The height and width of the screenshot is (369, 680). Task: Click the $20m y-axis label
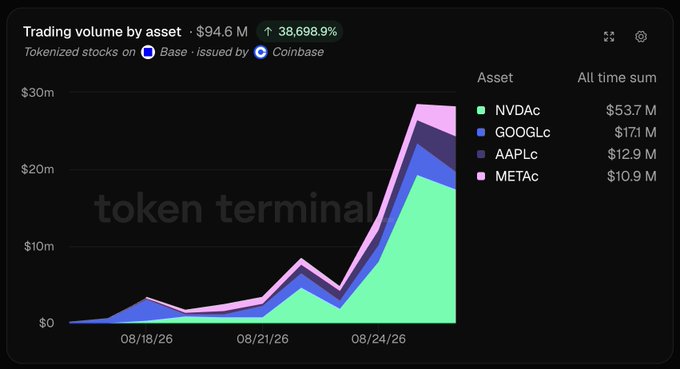[x=38, y=169]
